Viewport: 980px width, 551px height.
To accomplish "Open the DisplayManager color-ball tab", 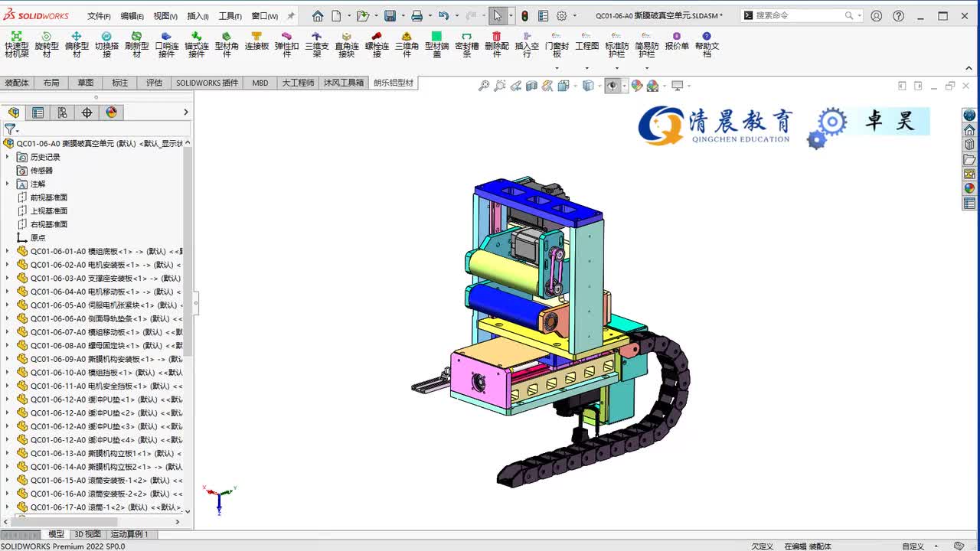I will 111,112.
